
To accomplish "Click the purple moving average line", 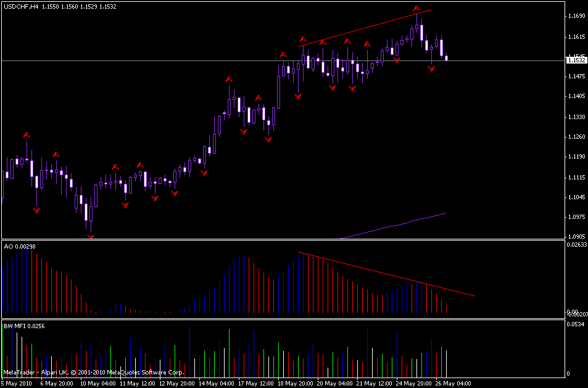I will [x=395, y=225].
